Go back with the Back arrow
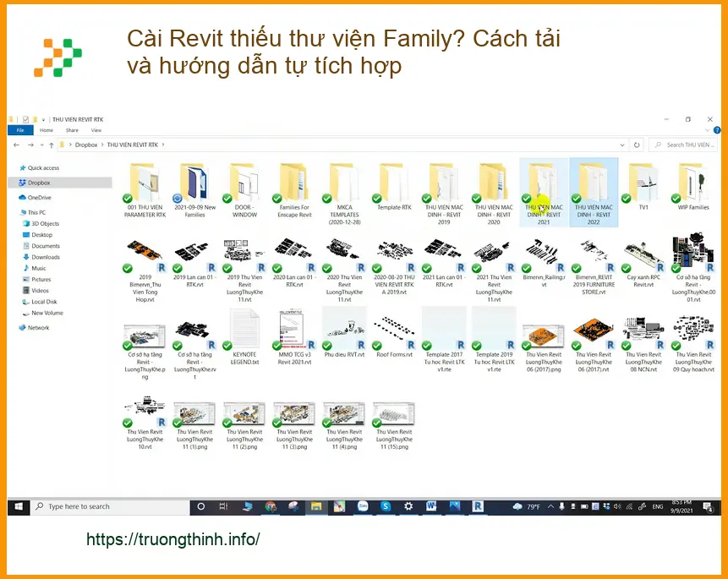The height and width of the screenshot is (579, 728). (x=17, y=145)
